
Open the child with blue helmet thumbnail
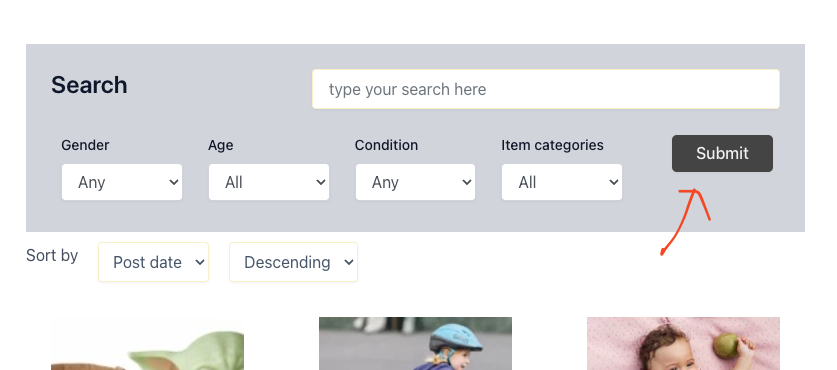(x=415, y=343)
